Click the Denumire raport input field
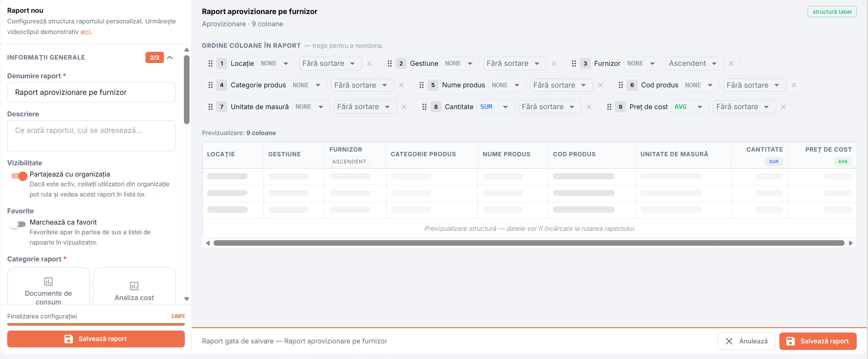The width and height of the screenshot is (868, 359). (91, 92)
